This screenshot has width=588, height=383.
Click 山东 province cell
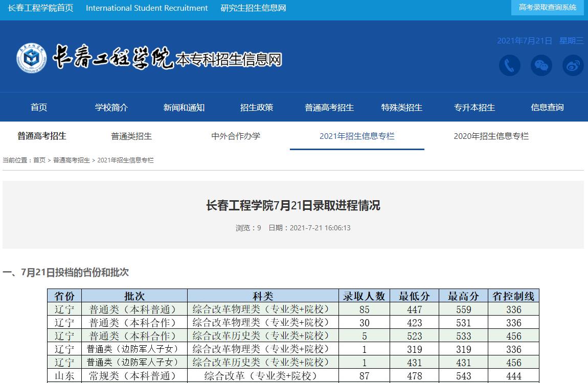64,375
